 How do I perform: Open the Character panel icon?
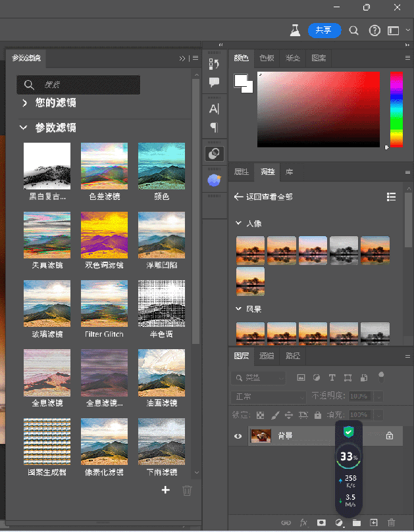(x=214, y=109)
